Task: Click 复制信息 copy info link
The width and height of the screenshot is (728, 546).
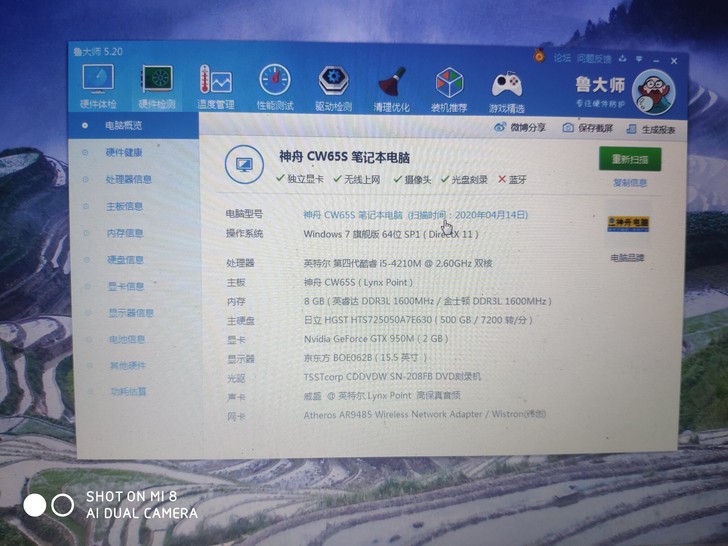Action: pos(630,183)
